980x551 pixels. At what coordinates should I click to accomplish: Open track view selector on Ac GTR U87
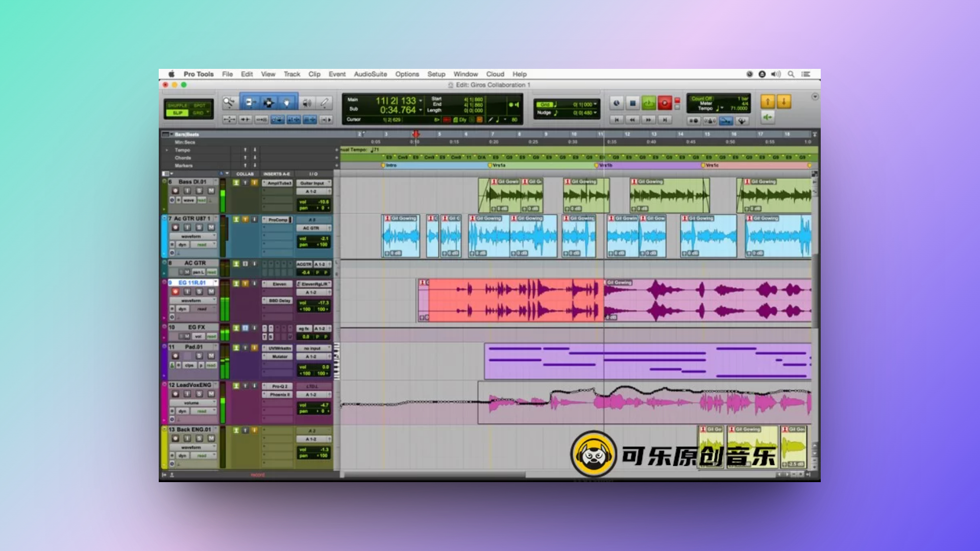[x=192, y=236]
